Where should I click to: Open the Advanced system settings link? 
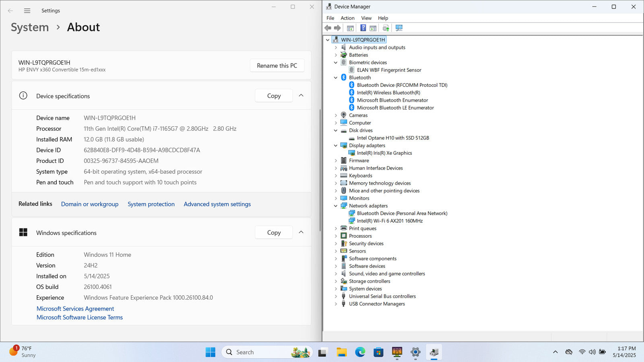(x=217, y=204)
